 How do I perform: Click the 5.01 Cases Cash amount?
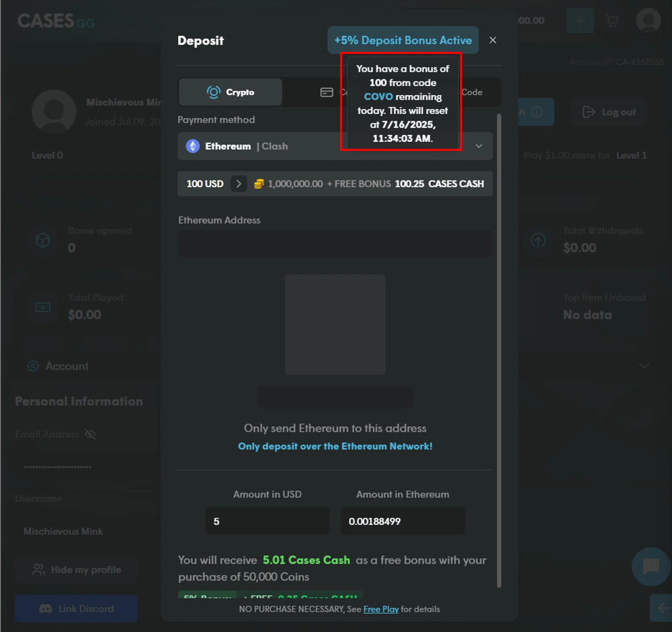(306, 560)
